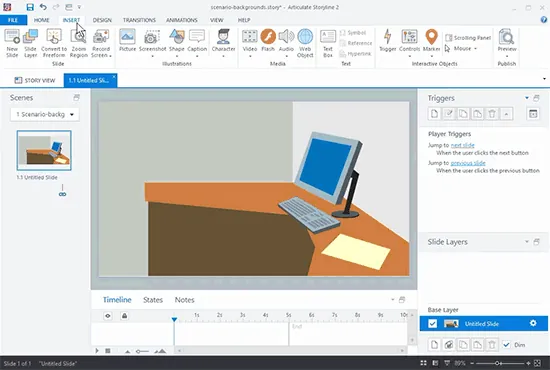Insert a Flash file
Image resolution: width=550 pixels, height=370 pixels.
point(268,40)
